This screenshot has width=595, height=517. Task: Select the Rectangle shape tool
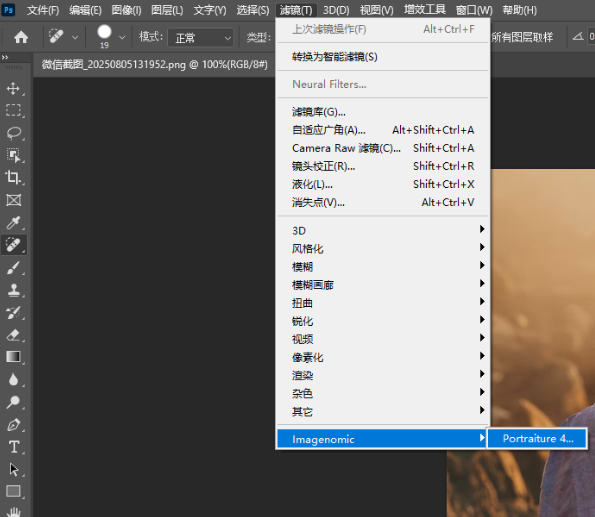coord(13,491)
